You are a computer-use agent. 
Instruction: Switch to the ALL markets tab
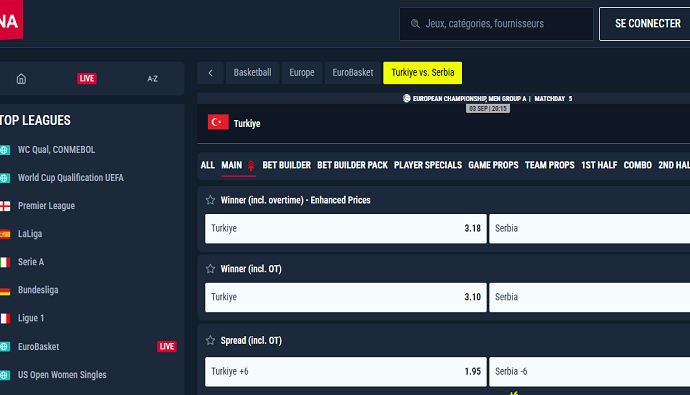click(x=207, y=165)
